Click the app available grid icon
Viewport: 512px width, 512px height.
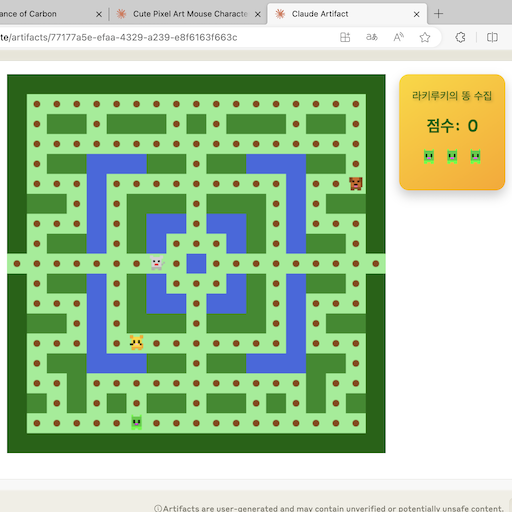345,37
